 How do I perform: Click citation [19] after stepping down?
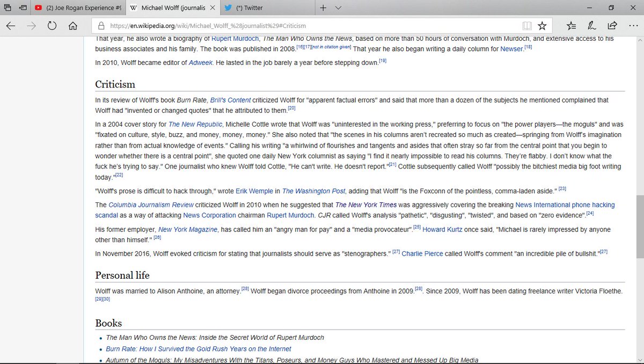[383, 61]
